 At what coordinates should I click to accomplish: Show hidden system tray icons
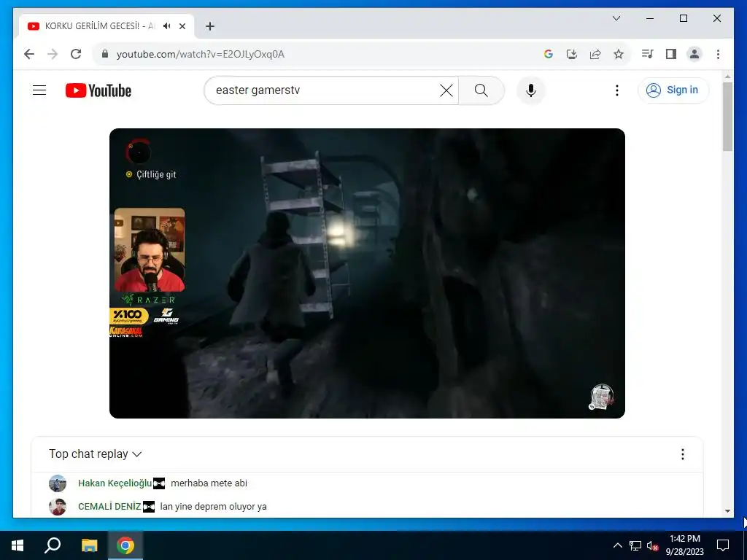coord(617,545)
